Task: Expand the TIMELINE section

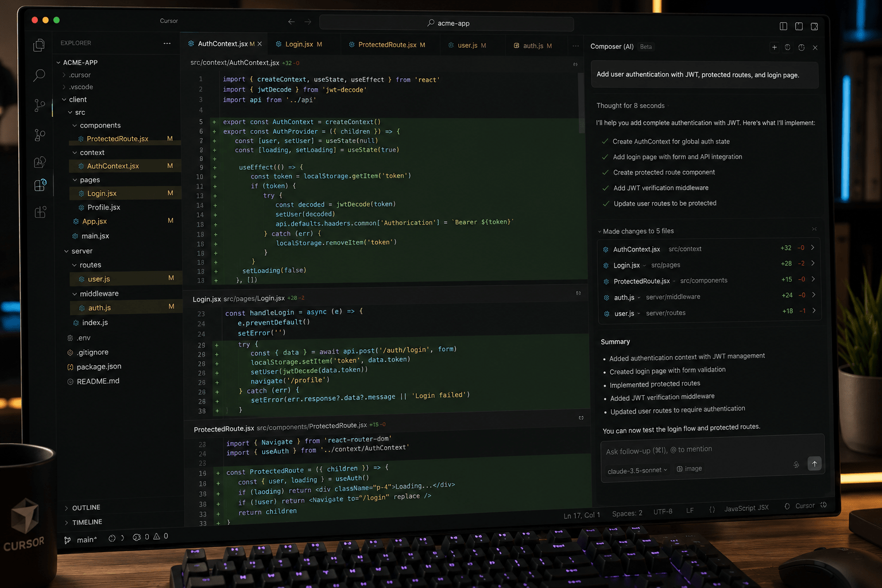Action: 83,522
